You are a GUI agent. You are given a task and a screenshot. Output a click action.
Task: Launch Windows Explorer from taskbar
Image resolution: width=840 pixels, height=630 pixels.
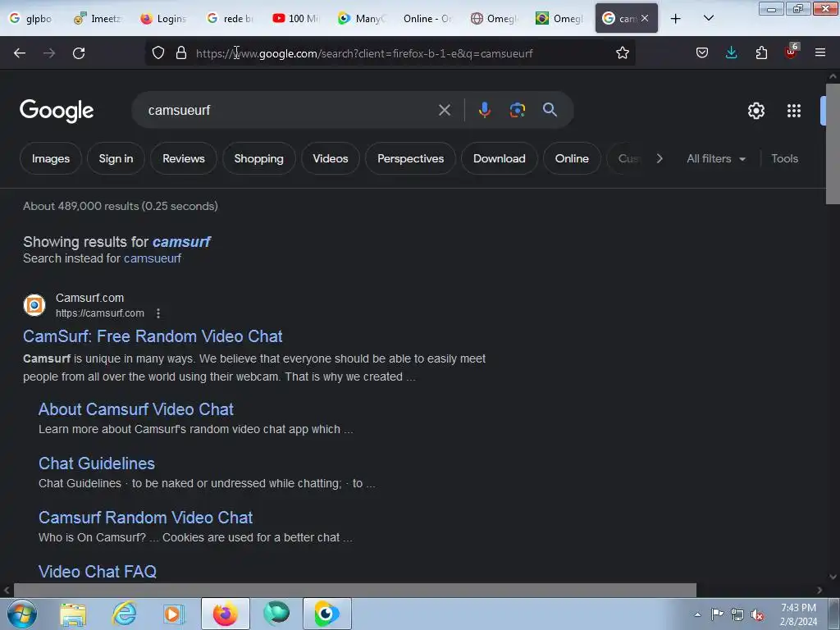tap(73, 614)
